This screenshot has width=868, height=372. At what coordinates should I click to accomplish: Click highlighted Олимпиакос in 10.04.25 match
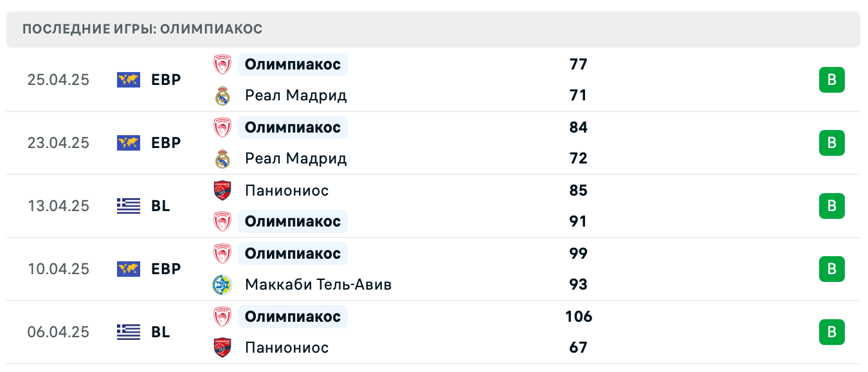[x=293, y=254]
